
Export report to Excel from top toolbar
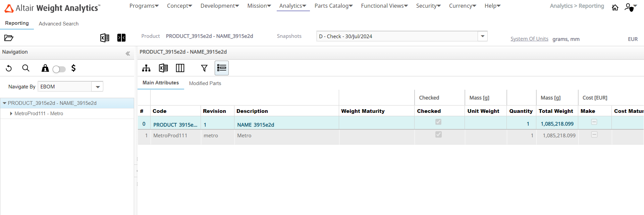105,38
